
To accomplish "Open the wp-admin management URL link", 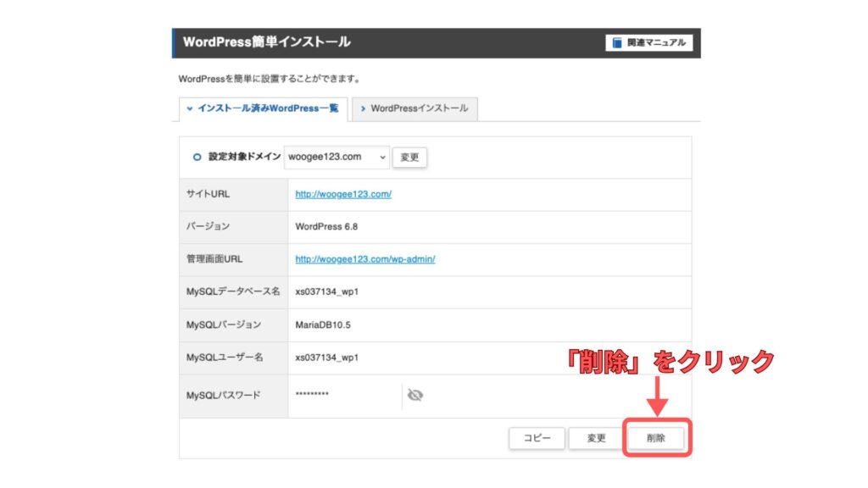I will [364, 259].
